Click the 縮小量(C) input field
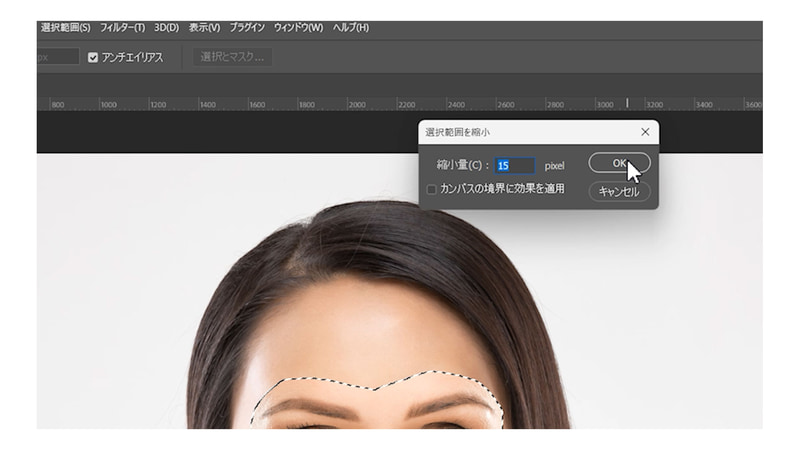 pos(515,166)
